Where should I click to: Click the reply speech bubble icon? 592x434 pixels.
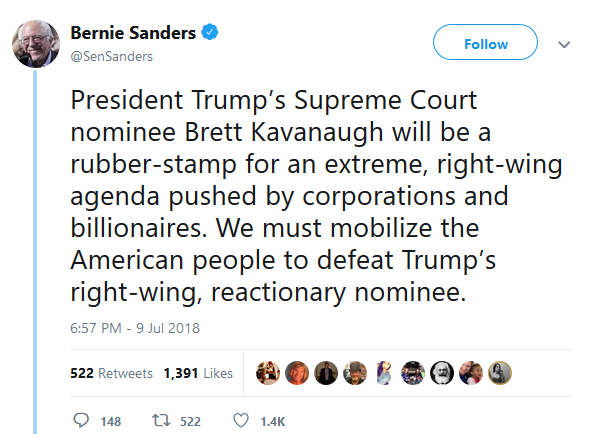81,420
